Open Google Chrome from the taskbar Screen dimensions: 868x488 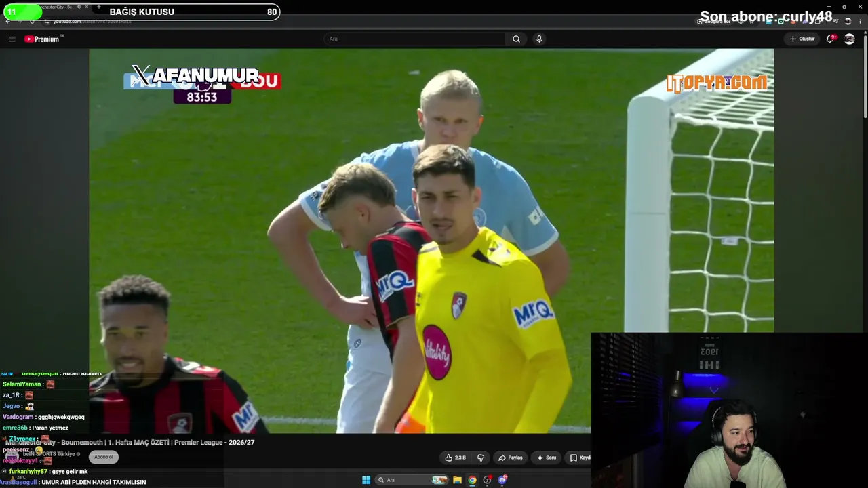[x=473, y=480]
